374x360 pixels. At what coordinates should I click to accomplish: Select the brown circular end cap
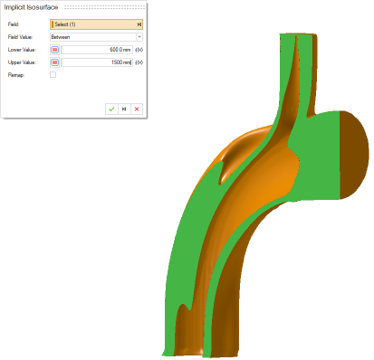click(353, 155)
